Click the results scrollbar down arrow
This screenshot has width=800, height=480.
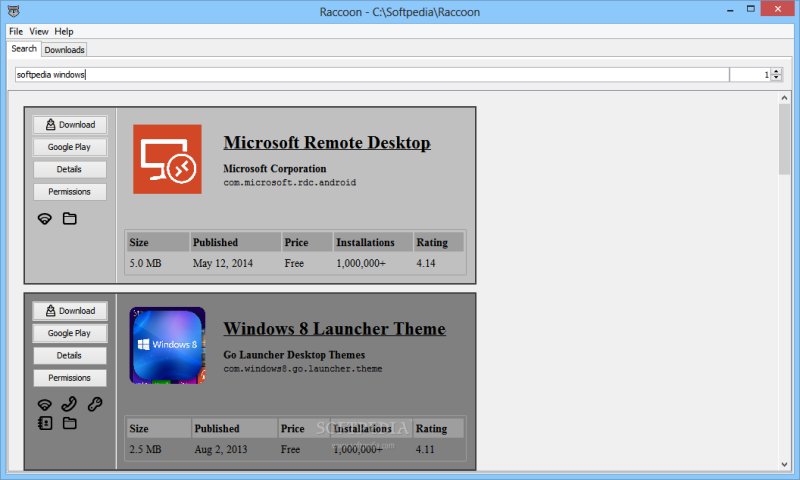tap(784, 465)
